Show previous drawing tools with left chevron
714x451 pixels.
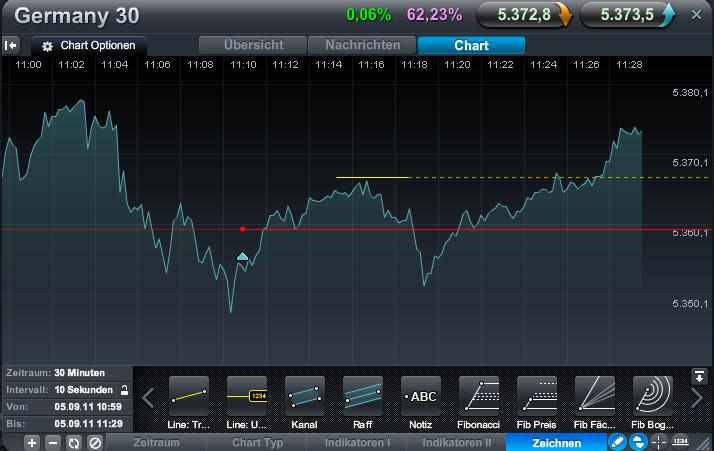[x=148, y=398]
